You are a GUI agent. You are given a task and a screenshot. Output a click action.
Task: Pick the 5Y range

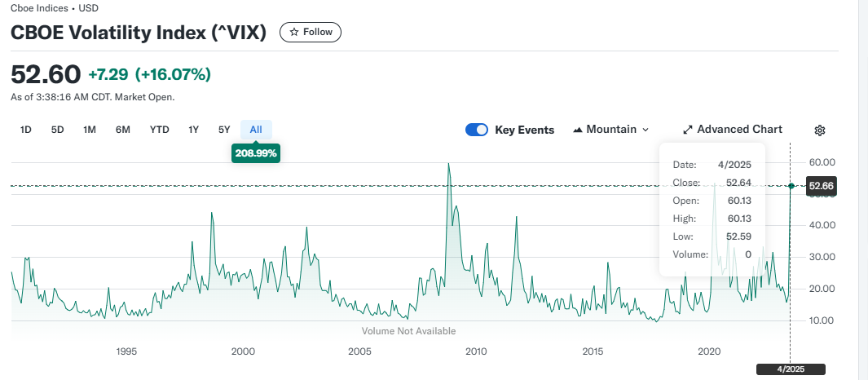pos(223,130)
